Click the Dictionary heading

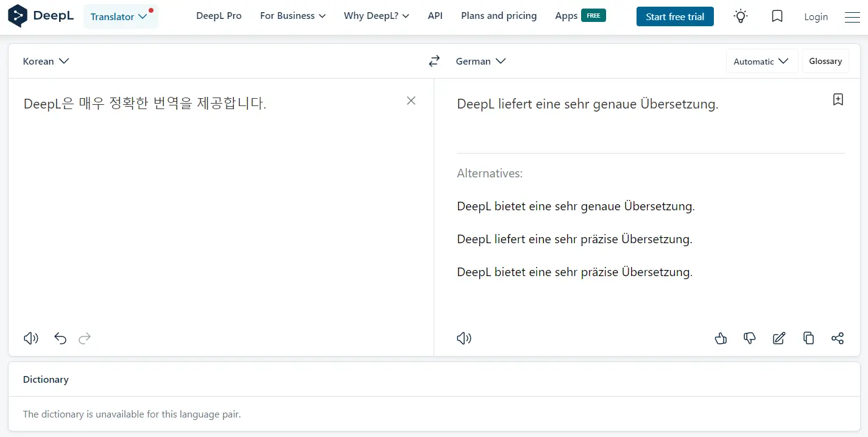coord(46,379)
